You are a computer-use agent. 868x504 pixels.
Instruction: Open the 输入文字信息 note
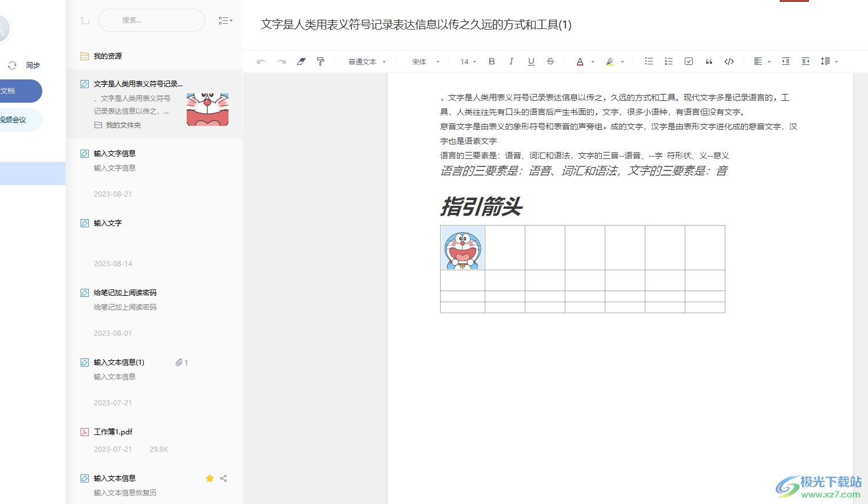(115, 154)
